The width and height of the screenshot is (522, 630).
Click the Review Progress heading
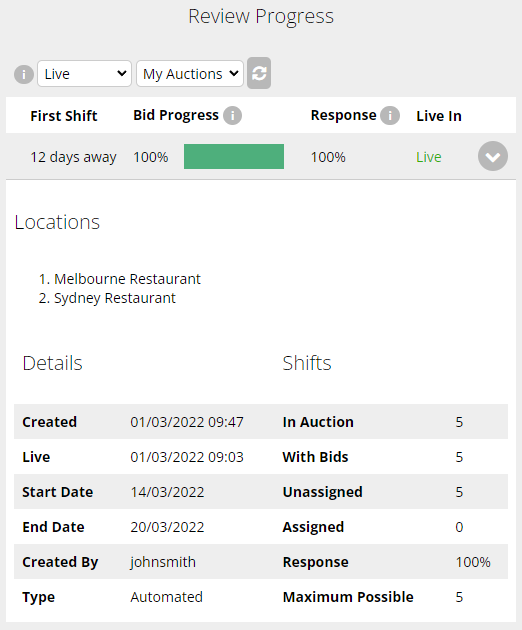(261, 16)
